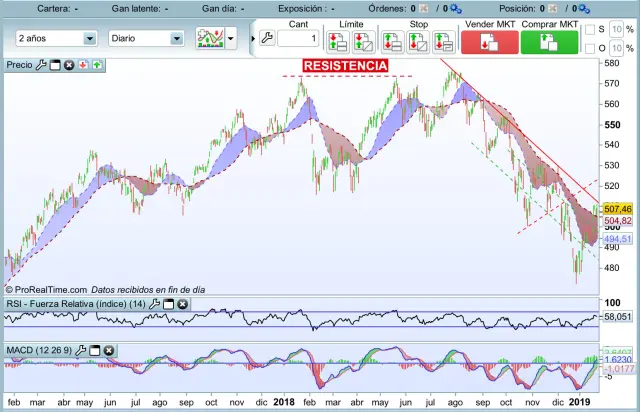Close the RSI indicator panel
640x412 pixels.
pyautogui.click(x=182, y=304)
